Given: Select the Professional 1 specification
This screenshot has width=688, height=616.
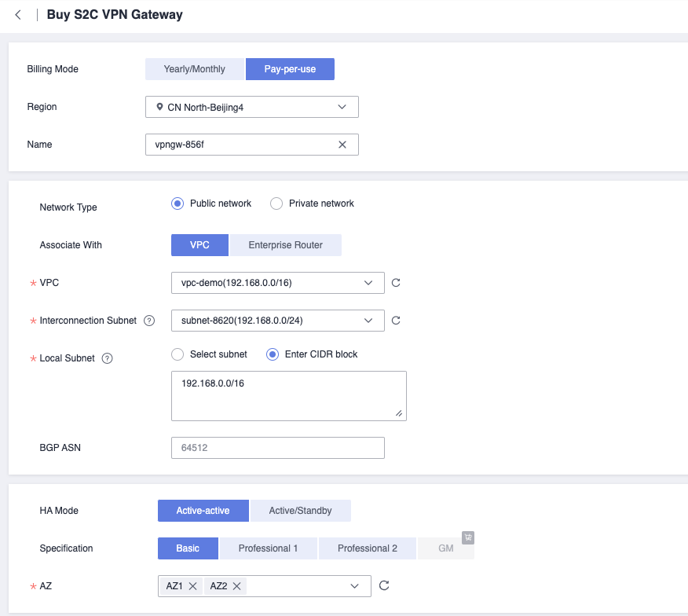Looking at the screenshot, I should pos(268,548).
